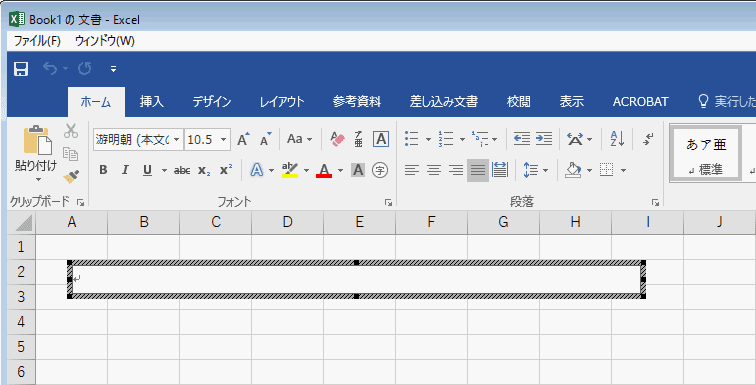The image size is (756, 385).
Task: Click the Shading paint bucket icon
Action: click(x=574, y=170)
